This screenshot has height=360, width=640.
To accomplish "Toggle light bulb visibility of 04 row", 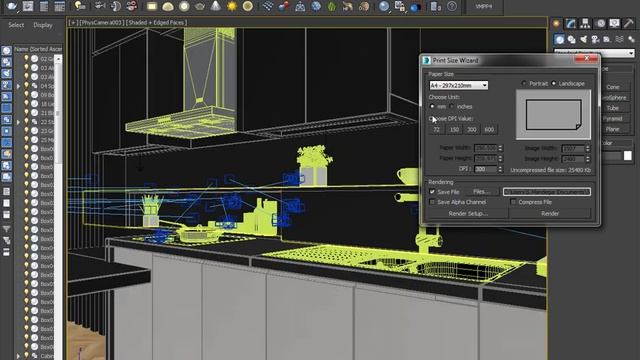I will click(27, 86).
